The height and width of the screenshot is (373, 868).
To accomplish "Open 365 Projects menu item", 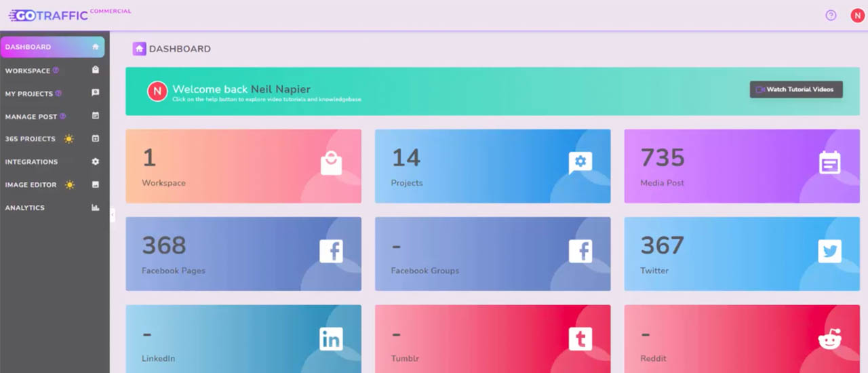I will 52,138.
